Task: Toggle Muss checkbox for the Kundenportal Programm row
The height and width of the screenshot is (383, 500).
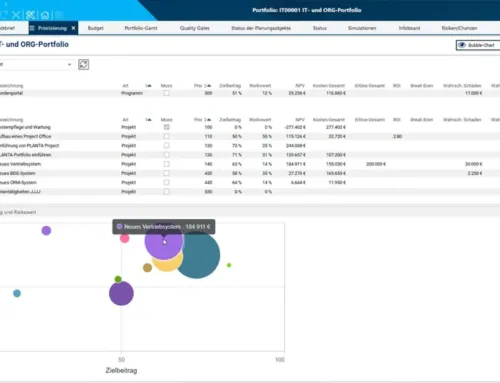Action: point(166,93)
